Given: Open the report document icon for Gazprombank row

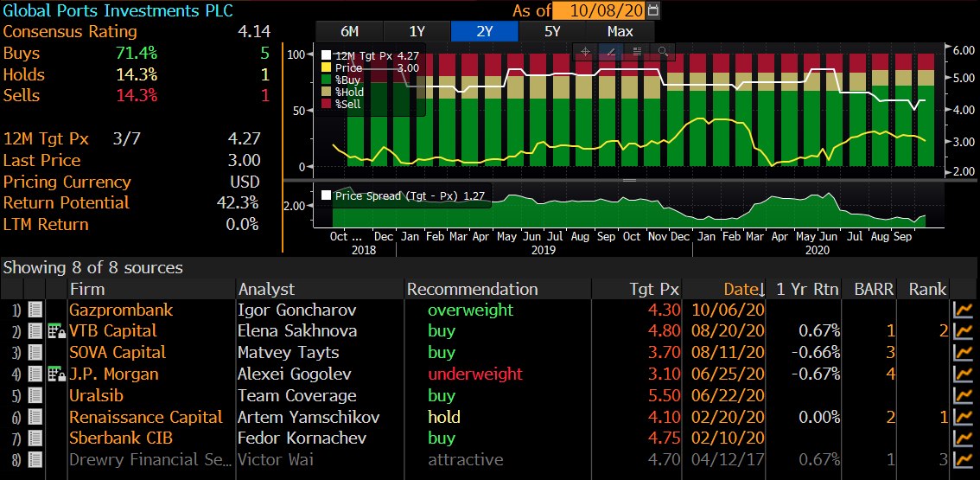Looking at the screenshot, I should [x=35, y=310].
